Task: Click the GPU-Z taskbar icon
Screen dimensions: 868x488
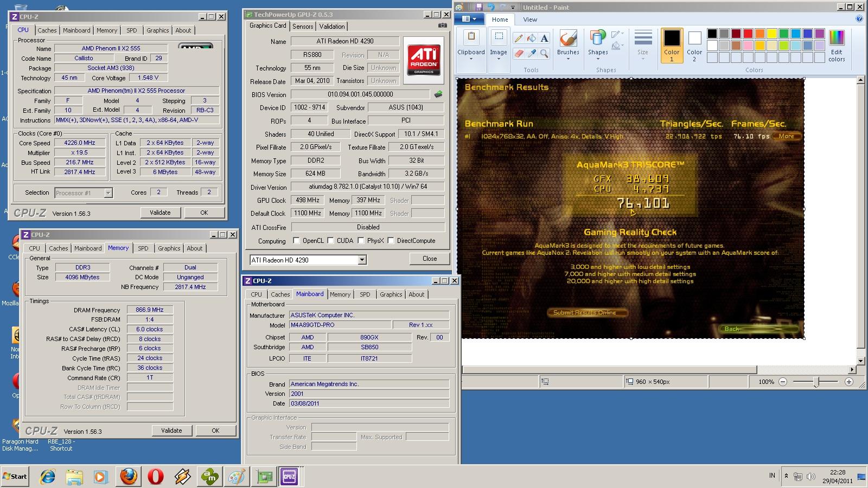Action: 265,477
